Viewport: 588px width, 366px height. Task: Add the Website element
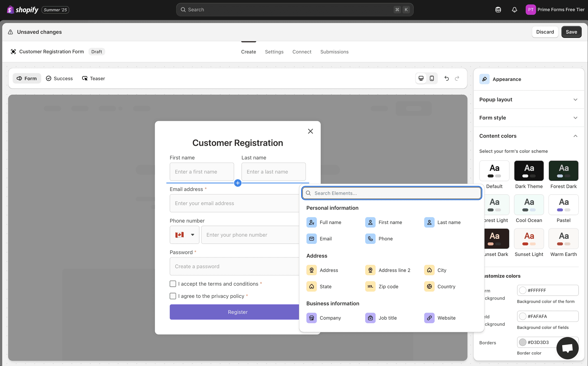[440, 318]
